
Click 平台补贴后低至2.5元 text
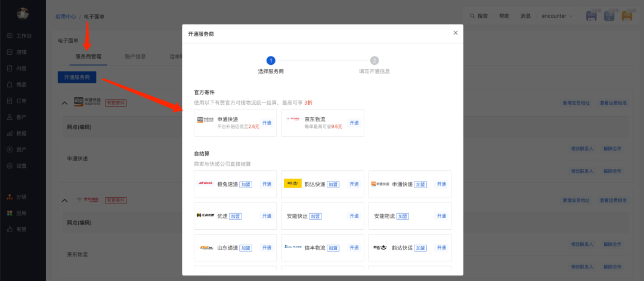[239, 127]
